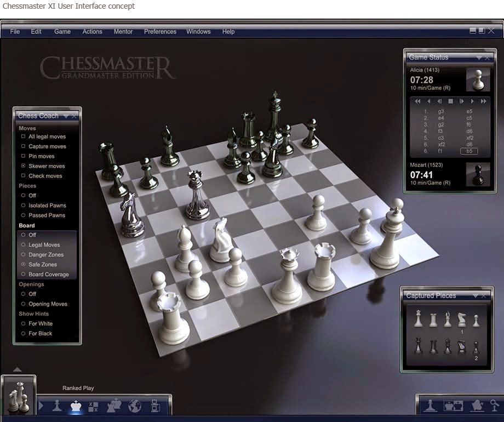Image resolution: width=504 pixels, height=422 pixels.
Task: Click the pawn icon in the bottom-right toolbar
Action: click(x=431, y=405)
